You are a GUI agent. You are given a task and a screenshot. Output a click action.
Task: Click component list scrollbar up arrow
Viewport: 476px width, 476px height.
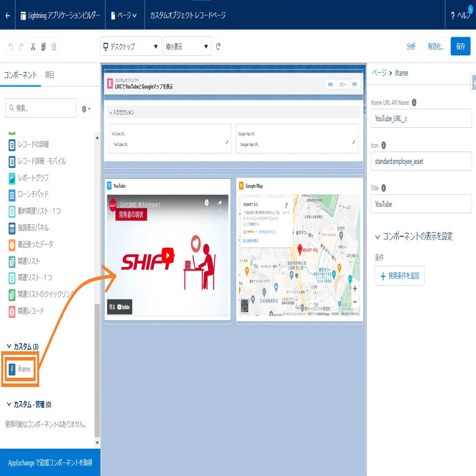[97, 138]
